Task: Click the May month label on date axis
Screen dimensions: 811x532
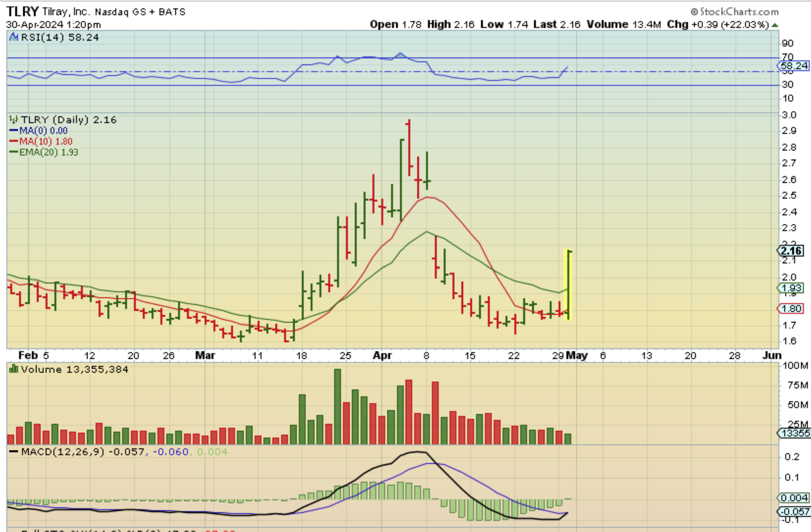Action: tap(577, 355)
